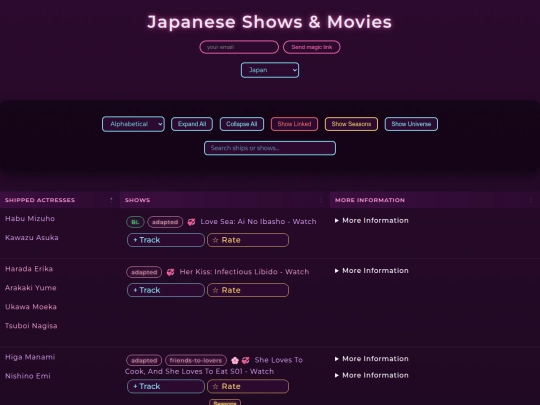Expand first More Information for She Loves To Cook

[372, 359]
